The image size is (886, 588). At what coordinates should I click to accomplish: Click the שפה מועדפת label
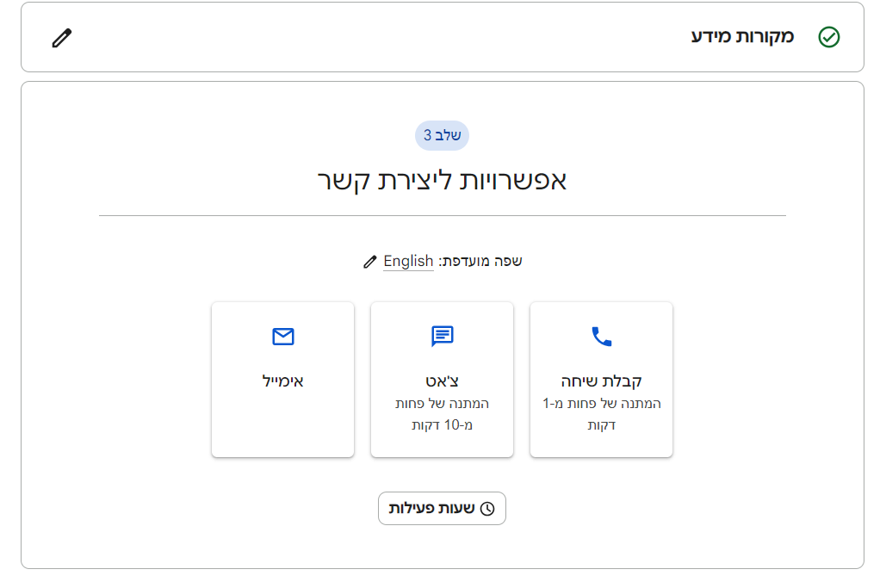(480, 261)
